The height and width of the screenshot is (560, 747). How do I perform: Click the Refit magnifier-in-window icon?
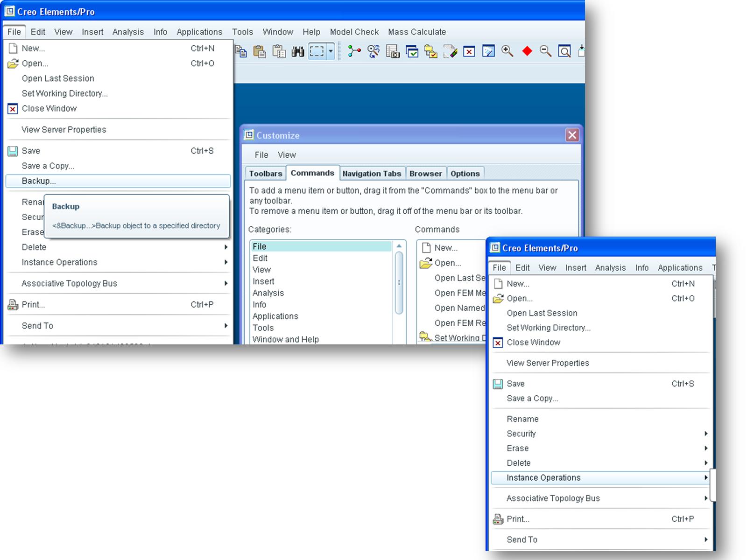click(x=564, y=51)
